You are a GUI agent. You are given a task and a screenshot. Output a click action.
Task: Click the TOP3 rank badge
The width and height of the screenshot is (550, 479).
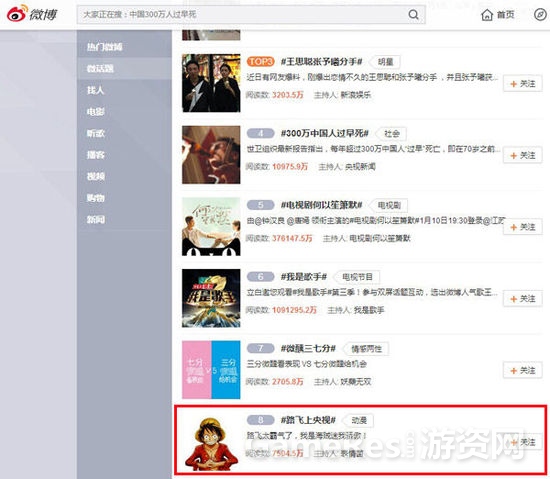click(x=261, y=62)
